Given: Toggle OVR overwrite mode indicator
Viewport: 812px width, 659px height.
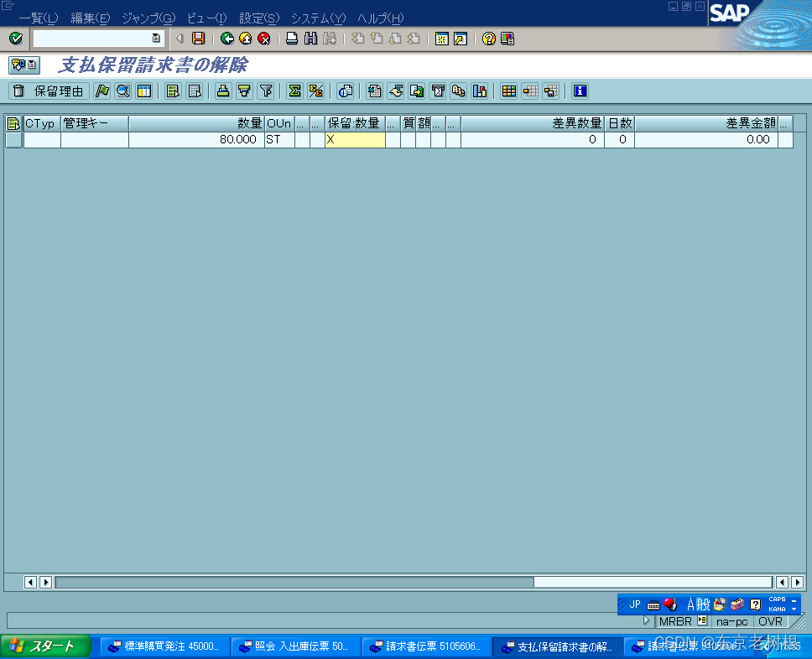Looking at the screenshot, I should point(770,621).
